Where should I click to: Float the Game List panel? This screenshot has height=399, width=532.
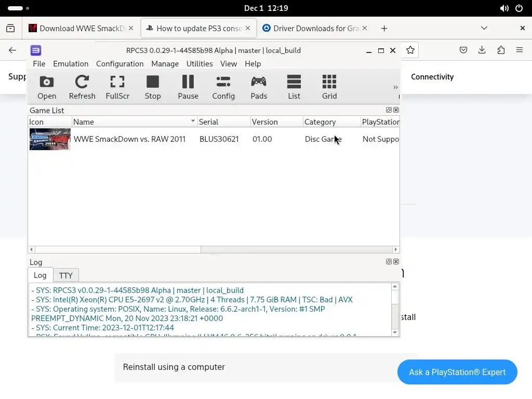pyautogui.click(x=389, y=110)
